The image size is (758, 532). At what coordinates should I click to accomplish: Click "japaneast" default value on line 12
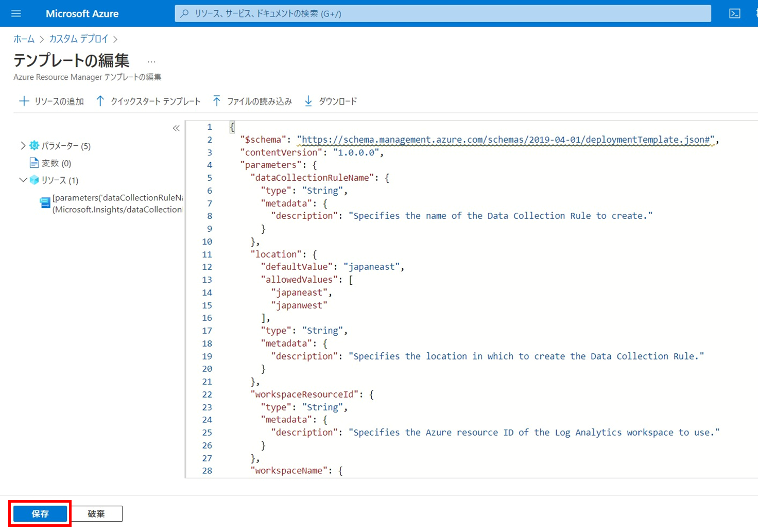coord(371,267)
